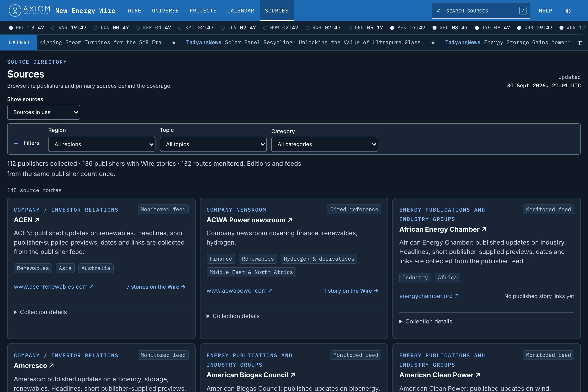Click the TYO 08:47 world clock
The width and height of the screenshot is (588, 392).
pyautogui.click(x=492, y=28)
